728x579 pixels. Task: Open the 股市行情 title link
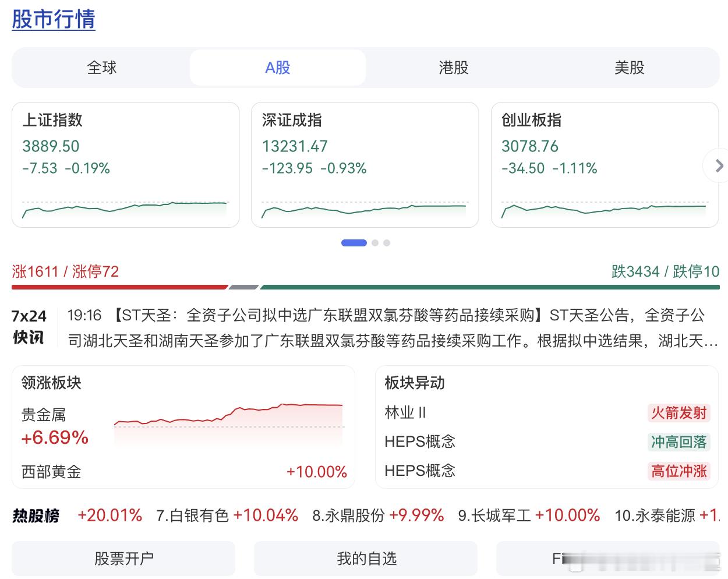(54, 19)
